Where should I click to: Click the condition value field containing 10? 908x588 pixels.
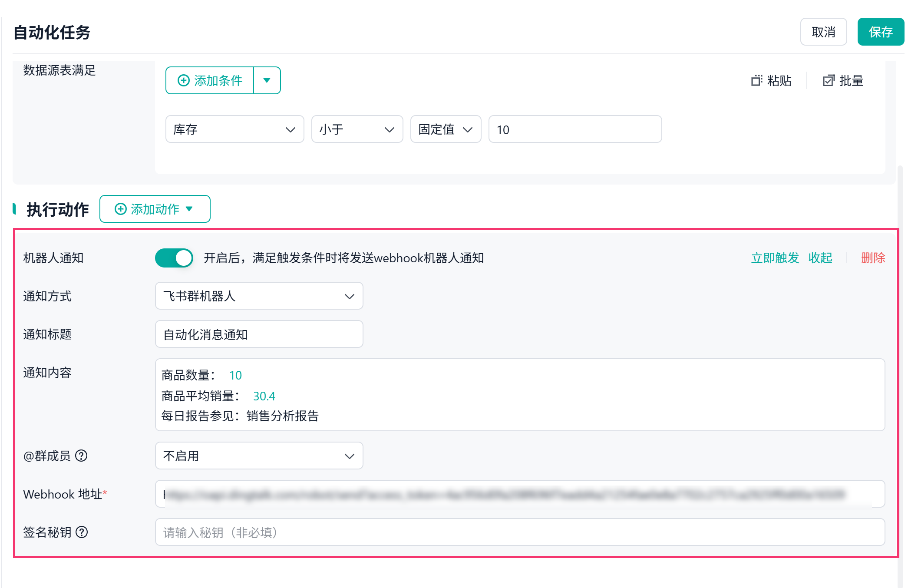(575, 129)
